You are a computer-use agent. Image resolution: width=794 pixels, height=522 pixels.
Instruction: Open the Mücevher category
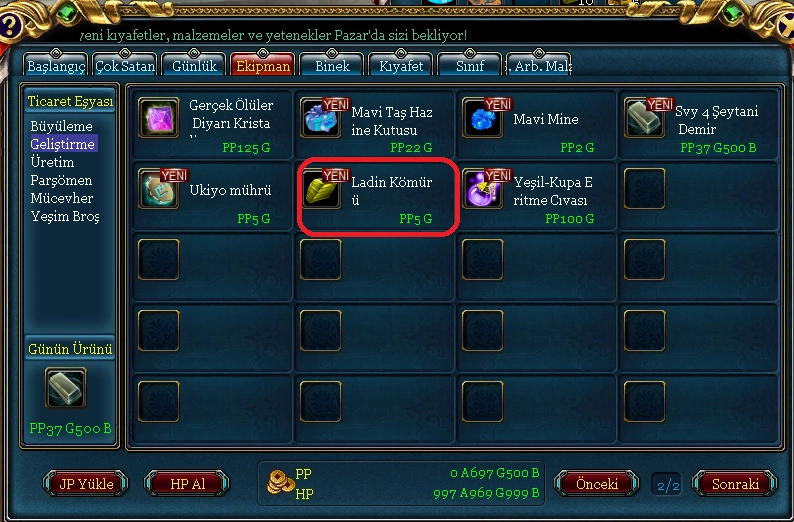(x=61, y=198)
